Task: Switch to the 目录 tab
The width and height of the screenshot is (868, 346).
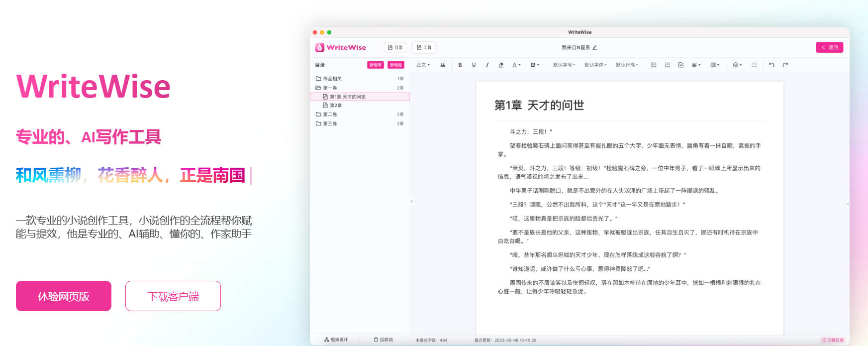Action: pyautogui.click(x=395, y=47)
